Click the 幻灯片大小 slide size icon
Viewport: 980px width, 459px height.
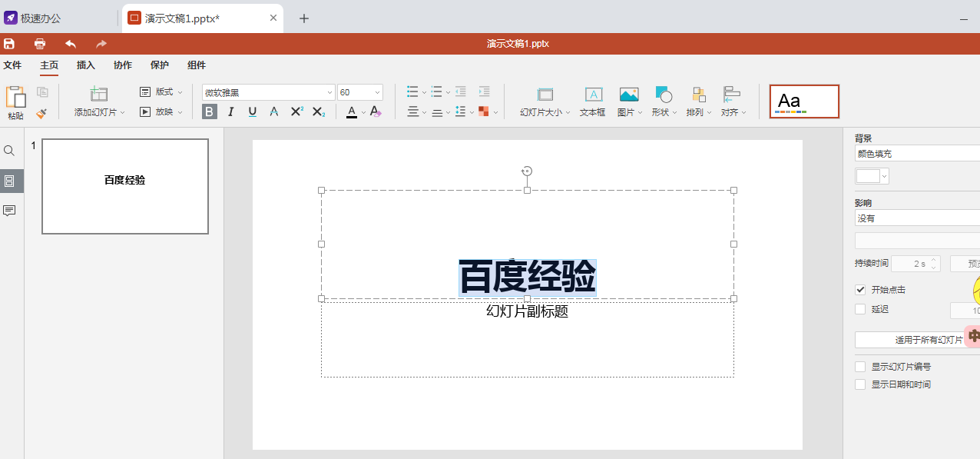point(545,95)
